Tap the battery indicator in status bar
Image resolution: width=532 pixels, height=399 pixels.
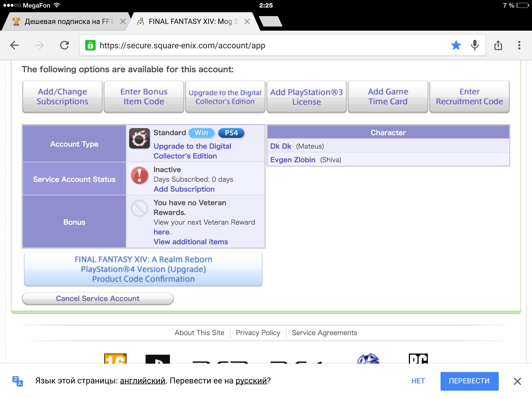point(523,5)
